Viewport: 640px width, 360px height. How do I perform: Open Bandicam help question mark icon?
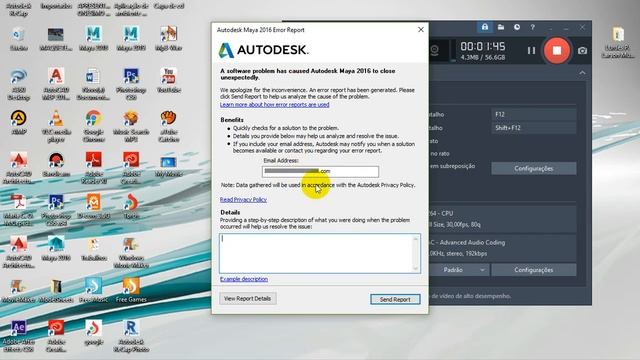[532, 27]
